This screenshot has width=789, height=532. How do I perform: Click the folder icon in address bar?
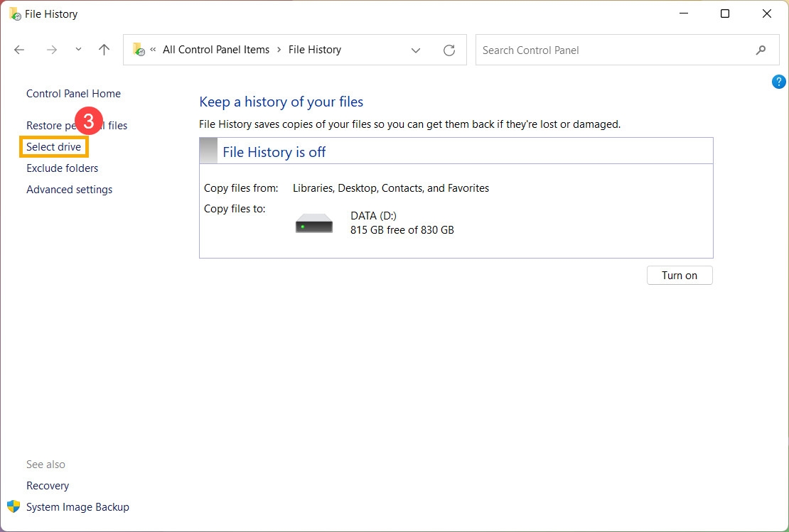(x=139, y=50)
